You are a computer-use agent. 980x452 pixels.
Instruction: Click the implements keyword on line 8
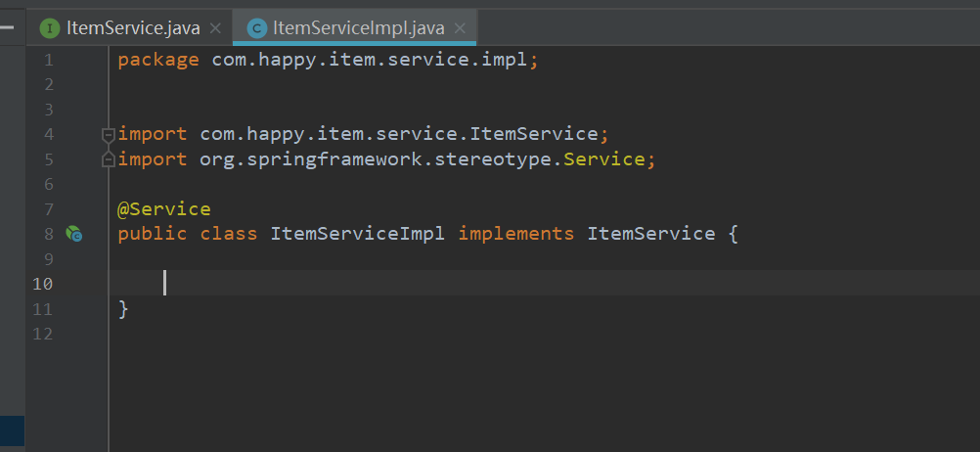[x=515, y=234]
